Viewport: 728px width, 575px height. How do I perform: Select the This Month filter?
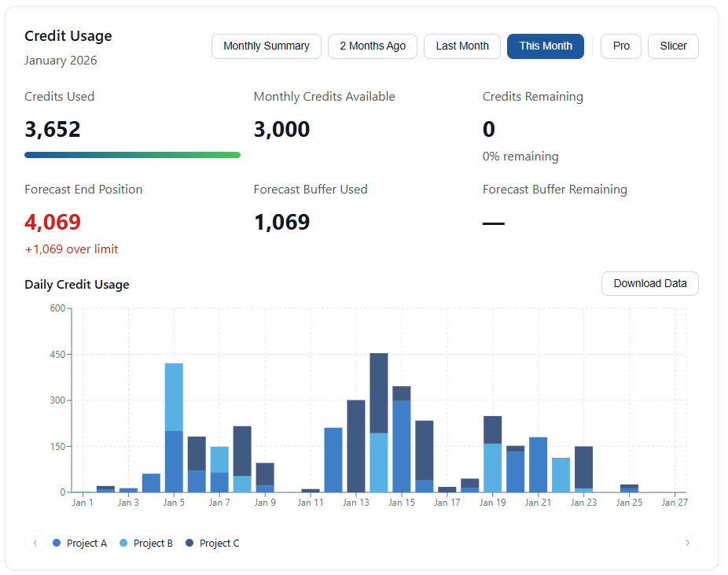click(x=546, y=46)
